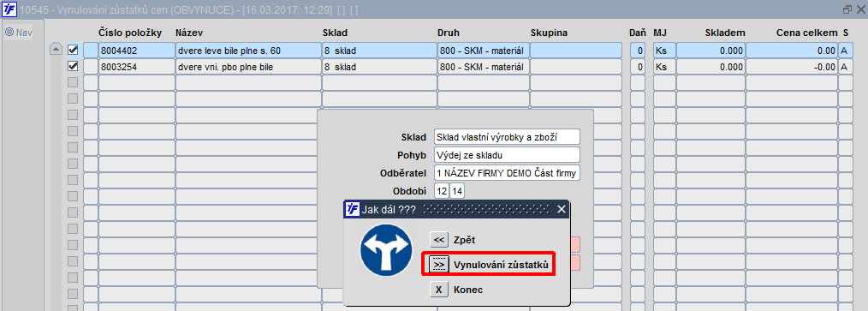868x311 pixels.
Task: Open the Sklad field in the dialog
Action: coord(507,137)
